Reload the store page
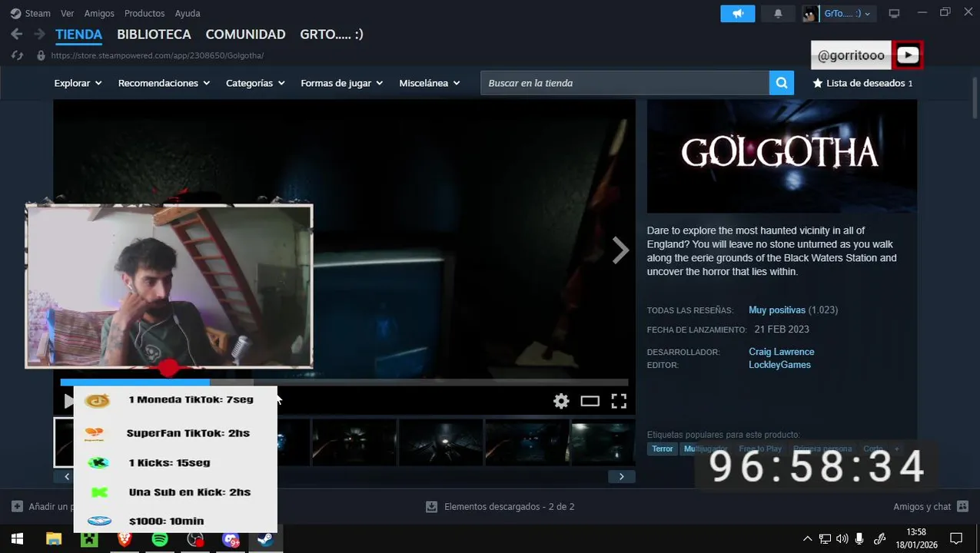 17,55
